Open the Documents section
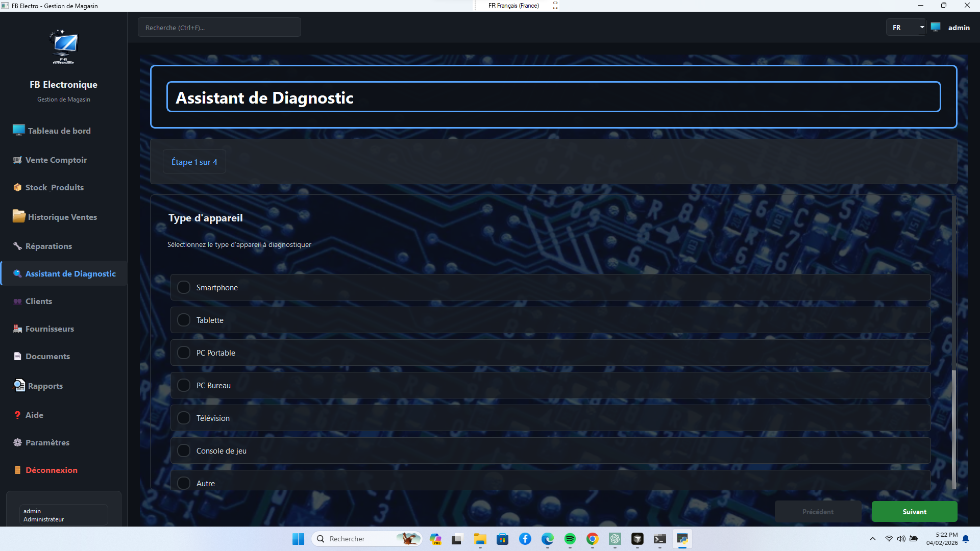 coord(47,356)
